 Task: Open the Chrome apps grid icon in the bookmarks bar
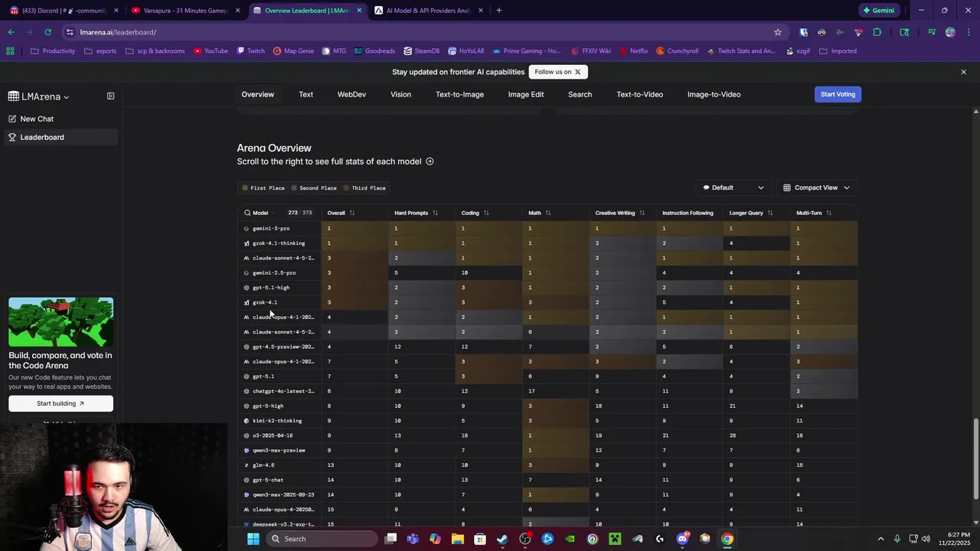coord(10,51)
